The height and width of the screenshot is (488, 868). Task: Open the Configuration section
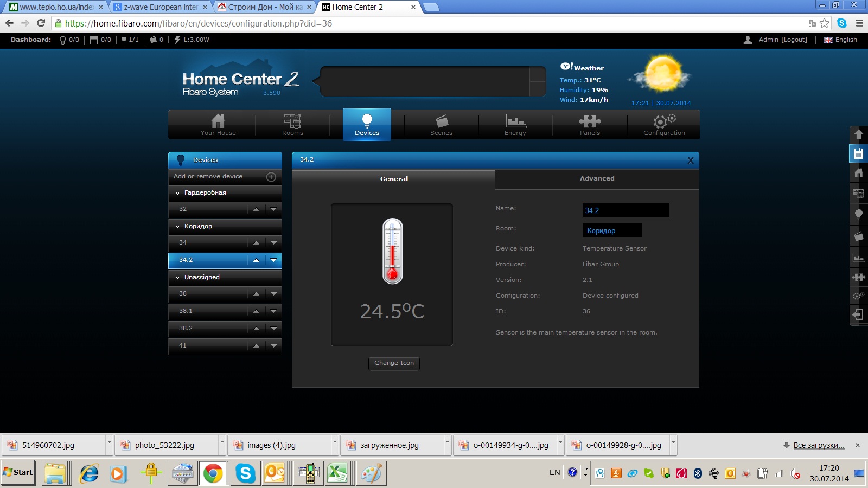point(664,125)
